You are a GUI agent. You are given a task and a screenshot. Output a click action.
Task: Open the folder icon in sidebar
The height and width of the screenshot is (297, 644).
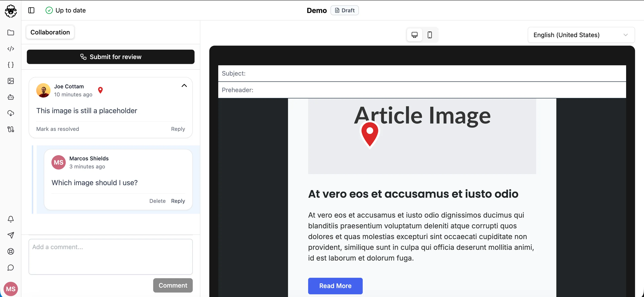(11, 32)
